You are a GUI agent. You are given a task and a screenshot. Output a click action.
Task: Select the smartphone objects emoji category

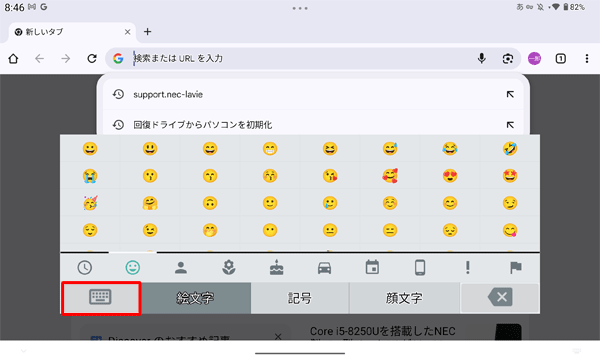click(x=420, y=267)
